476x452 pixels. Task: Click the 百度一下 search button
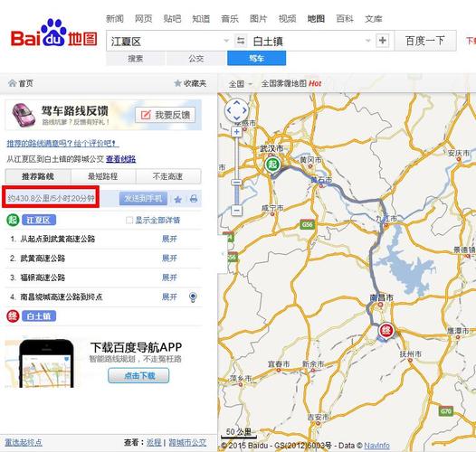(x=425, y=41)
